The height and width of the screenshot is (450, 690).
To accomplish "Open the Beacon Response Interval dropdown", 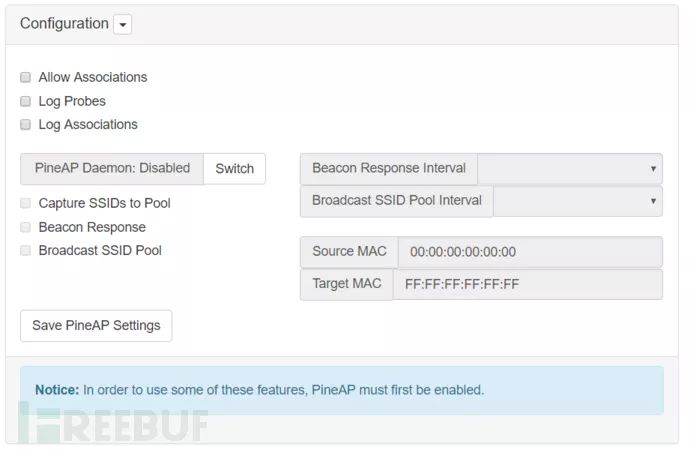I will click(569, 169).
